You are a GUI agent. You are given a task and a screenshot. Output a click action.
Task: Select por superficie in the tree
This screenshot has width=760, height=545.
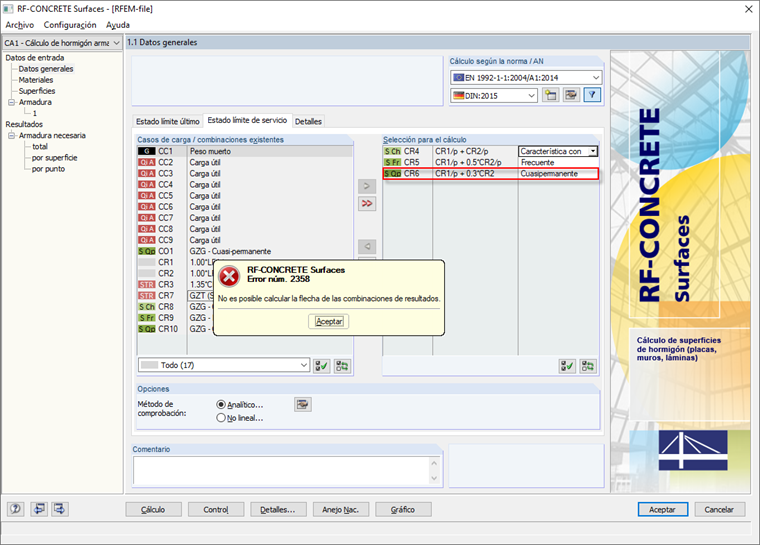54,158
